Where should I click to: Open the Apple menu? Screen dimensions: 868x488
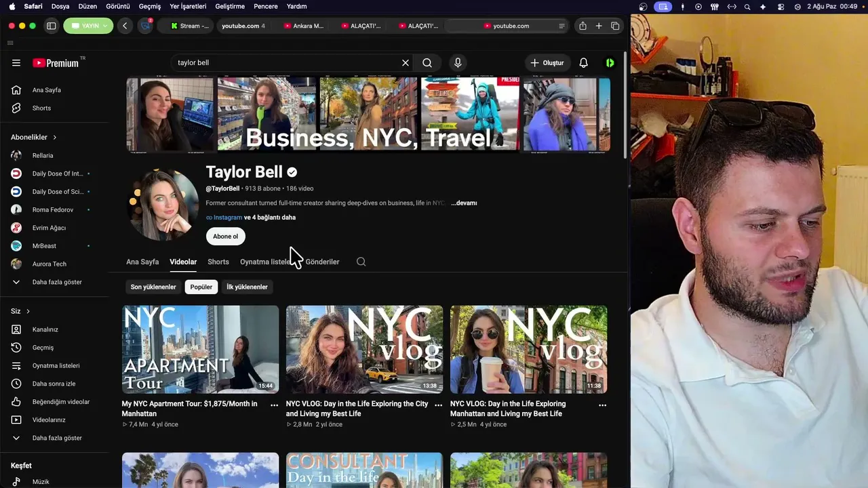pyautogui.click(x=12, y=6)
